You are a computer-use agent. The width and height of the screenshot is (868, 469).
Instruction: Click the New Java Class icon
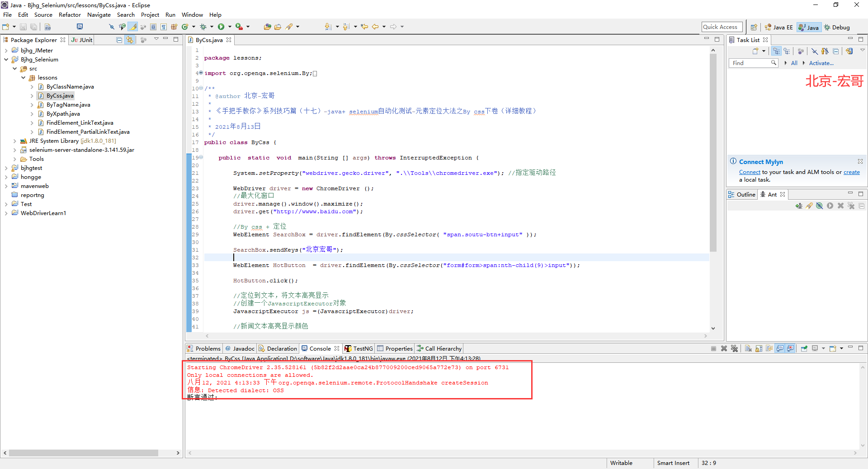click(x=185, y=27)
